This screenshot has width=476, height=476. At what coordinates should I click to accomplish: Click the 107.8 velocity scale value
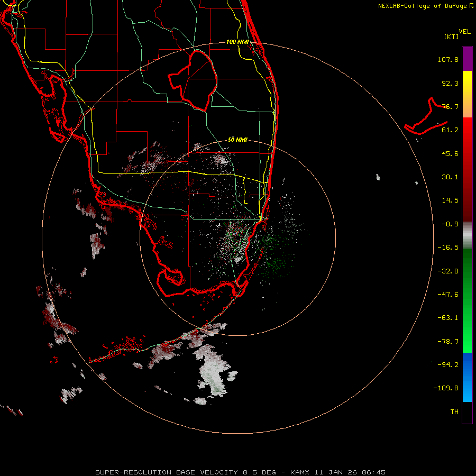tap(448, 59)
